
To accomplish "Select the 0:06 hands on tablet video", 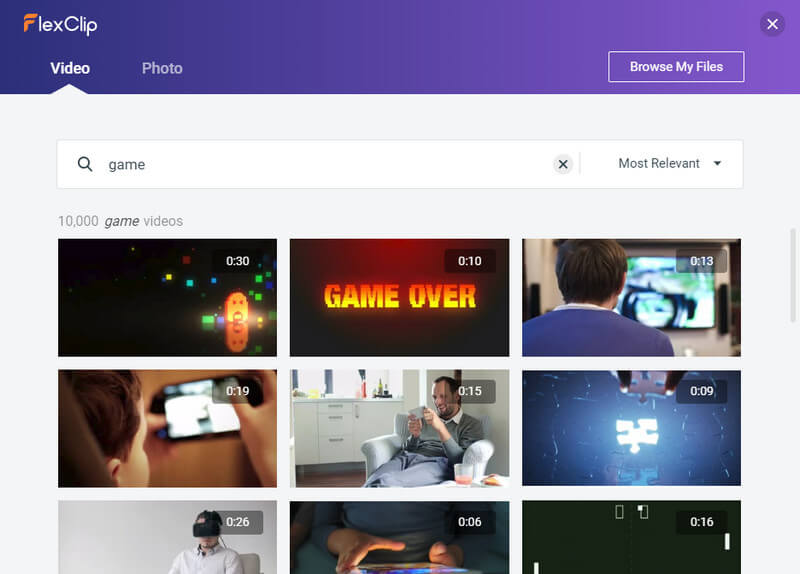I will coord(399,537).
